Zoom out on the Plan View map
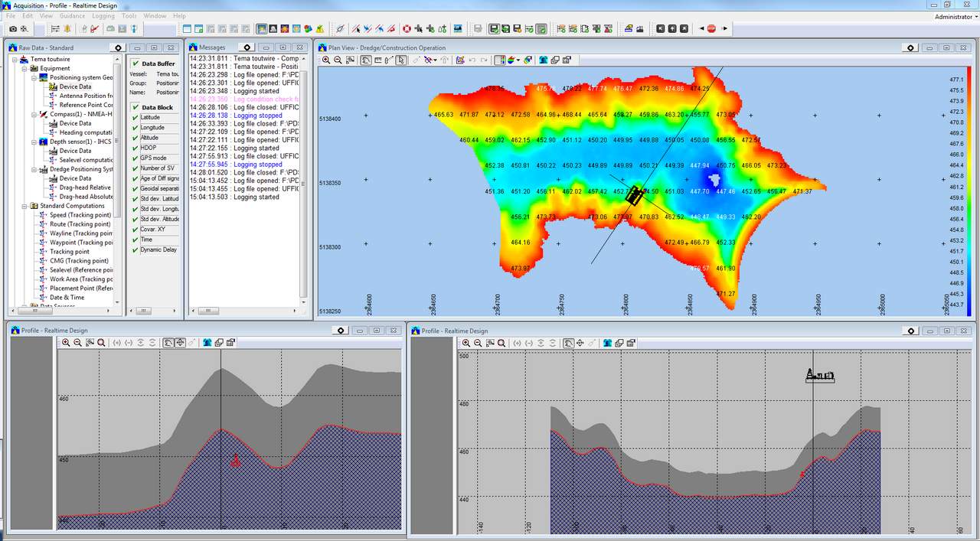Image resolution: width=980 pixels, height=541 pixels. [338, 60]
